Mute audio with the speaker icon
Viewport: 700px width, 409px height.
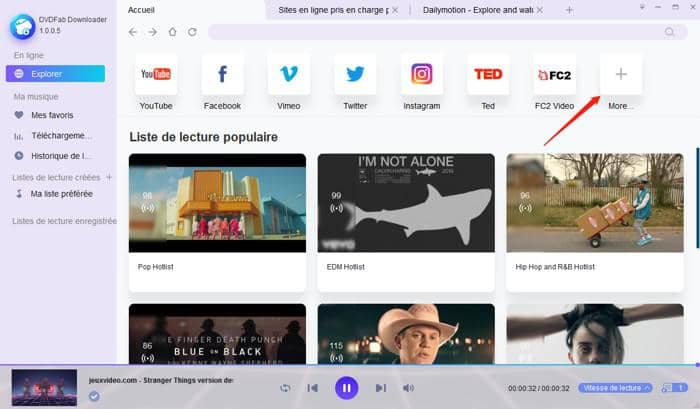tap(408, 388)
